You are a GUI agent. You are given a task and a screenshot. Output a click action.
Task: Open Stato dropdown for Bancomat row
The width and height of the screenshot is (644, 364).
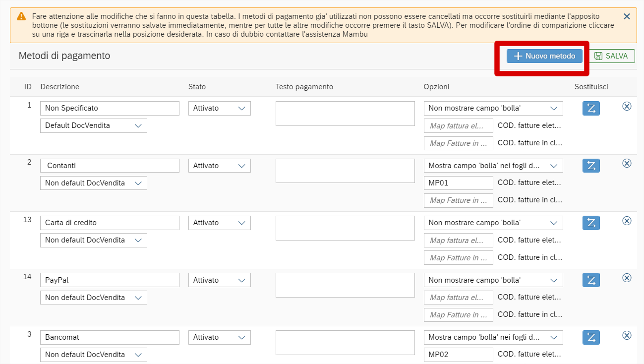pyautogui.click(x=219, y=337)
